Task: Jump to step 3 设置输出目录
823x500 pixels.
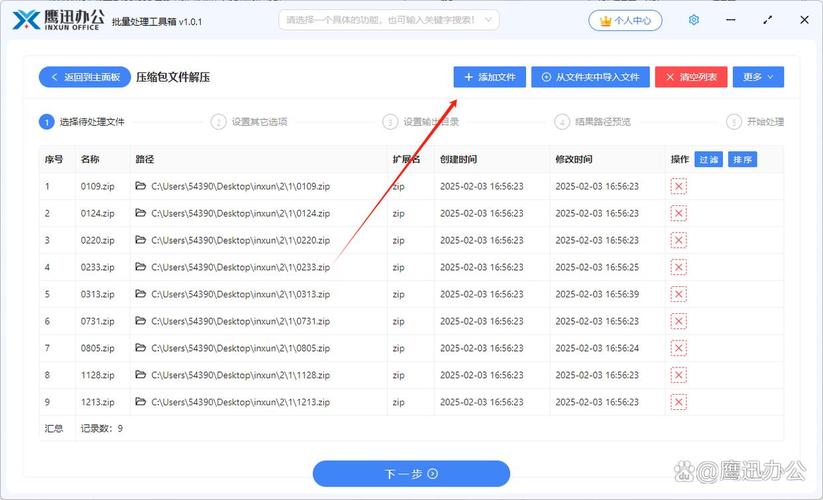Action: [x=421, y=122]
